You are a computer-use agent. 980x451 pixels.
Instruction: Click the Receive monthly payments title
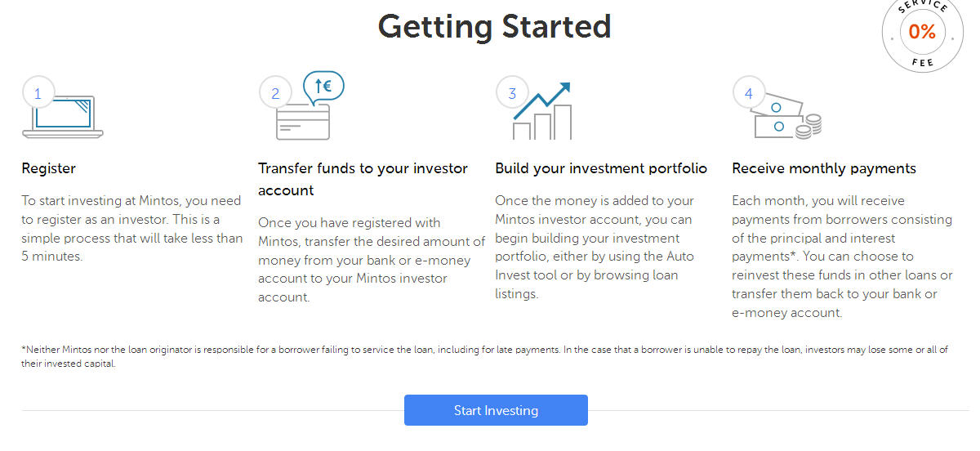coord(824,168)
